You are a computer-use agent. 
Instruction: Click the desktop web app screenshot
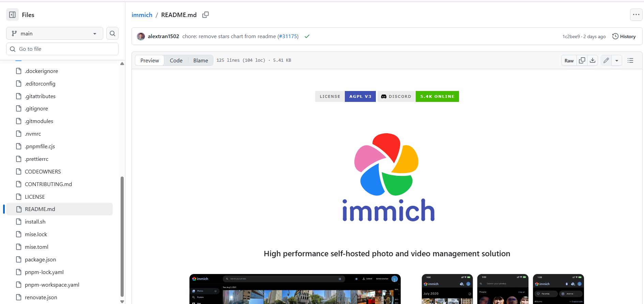[295, 289]
